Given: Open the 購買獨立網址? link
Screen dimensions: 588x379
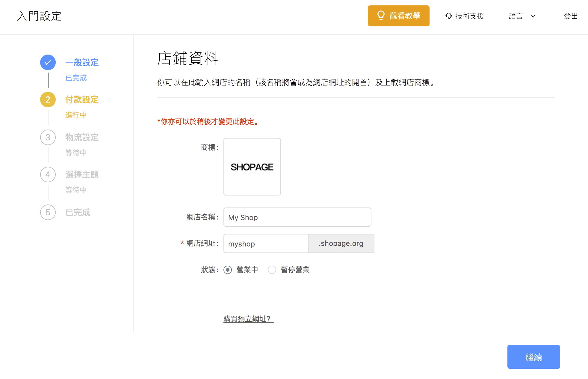Looking at the screenshot, I should 248,319.
